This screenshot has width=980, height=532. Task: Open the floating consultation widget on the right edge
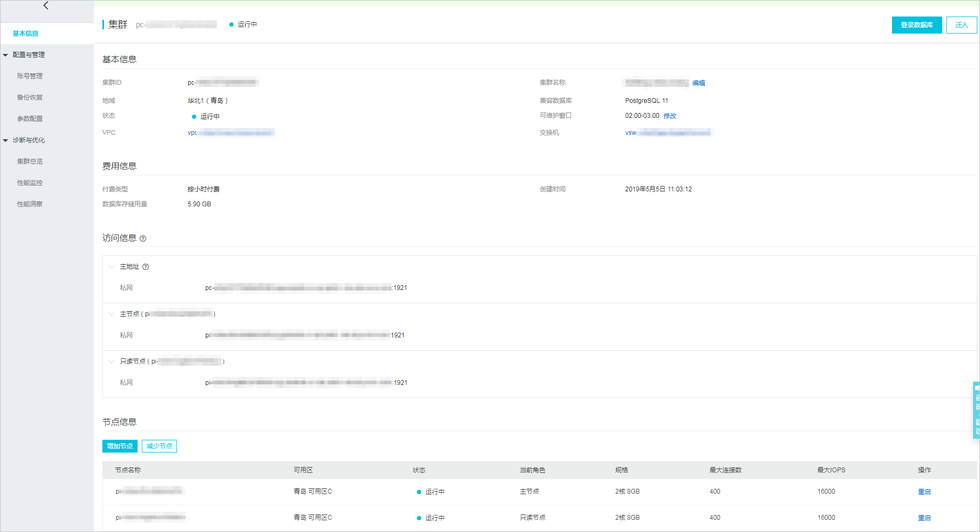(977, 410)
